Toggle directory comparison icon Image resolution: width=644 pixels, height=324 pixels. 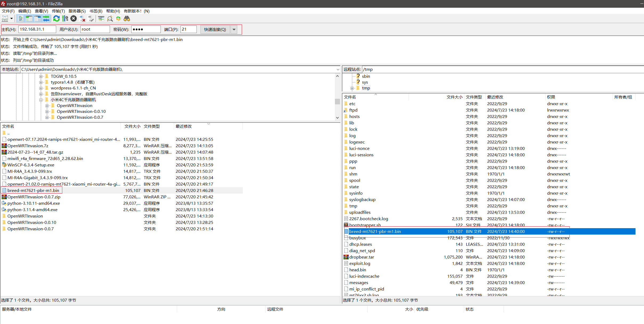point(110,18)
